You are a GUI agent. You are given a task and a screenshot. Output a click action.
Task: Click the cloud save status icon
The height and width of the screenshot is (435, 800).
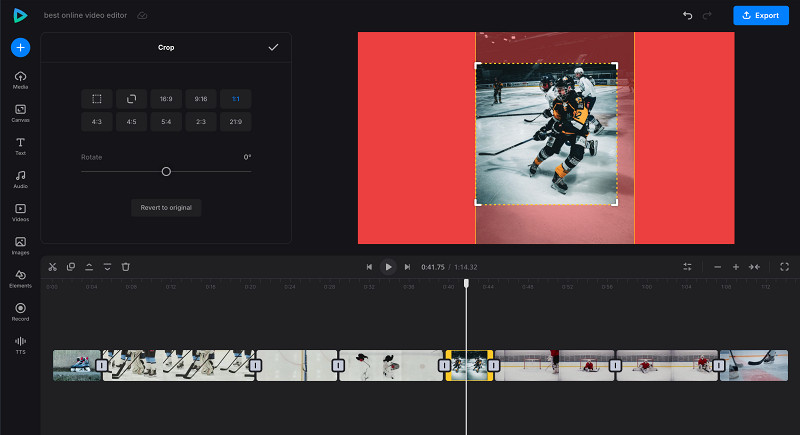pyautogui.click(x=142, y=16)
